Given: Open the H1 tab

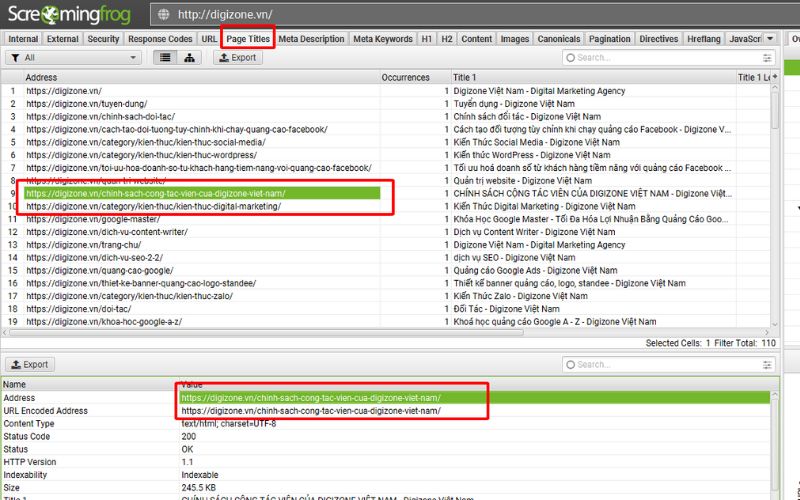Looking at the screenshot, I should (427, 39).
